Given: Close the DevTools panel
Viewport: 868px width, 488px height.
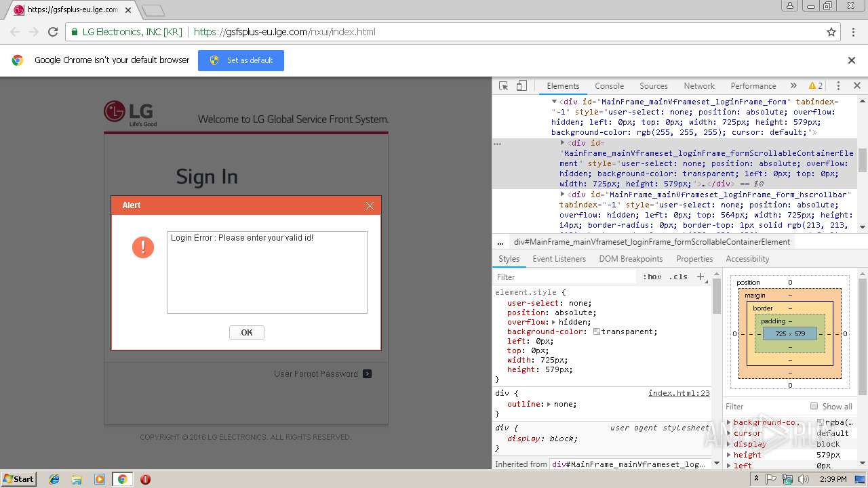Looking at the screenshot, I should 856,86.
